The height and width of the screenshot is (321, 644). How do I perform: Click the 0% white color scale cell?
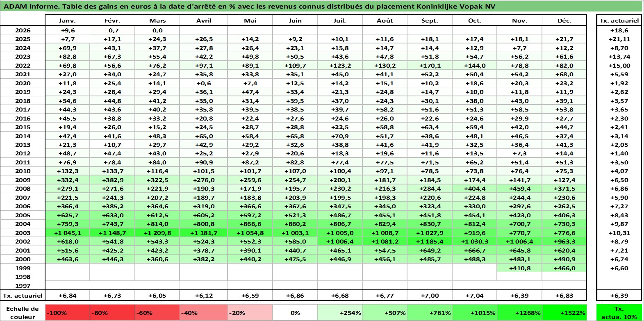coord(295,313)
